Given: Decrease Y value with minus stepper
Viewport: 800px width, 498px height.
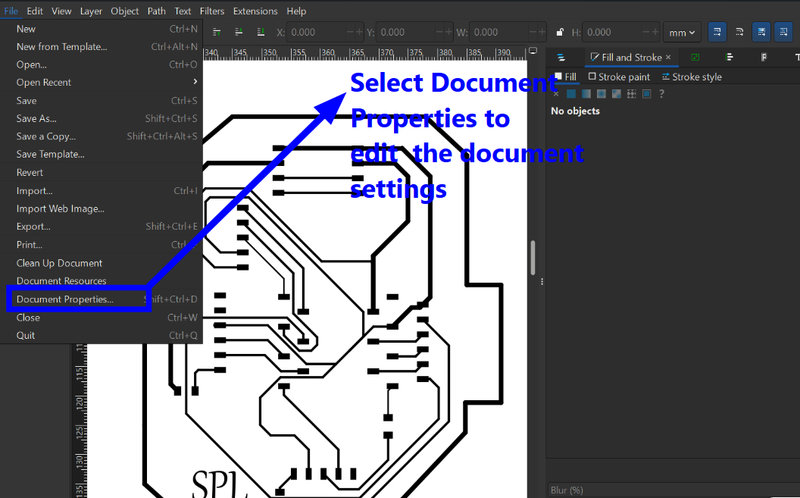Looking at the screenshot, I should click(x=439, y=33).
